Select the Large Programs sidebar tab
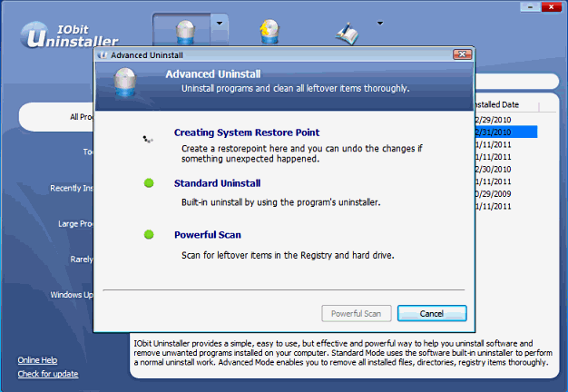Image resolution: width=568 pixels, height=392 pixels. 75,223
